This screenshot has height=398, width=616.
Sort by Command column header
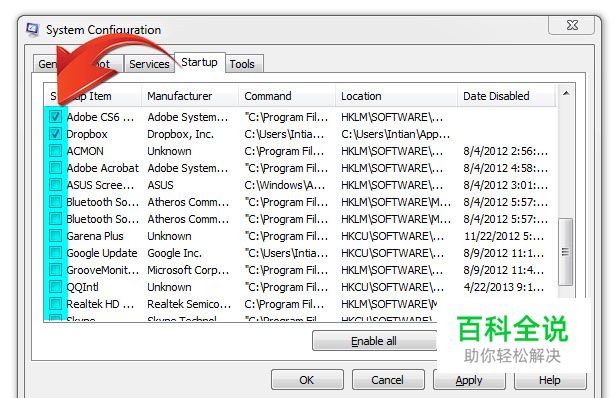tap(287, 96)
